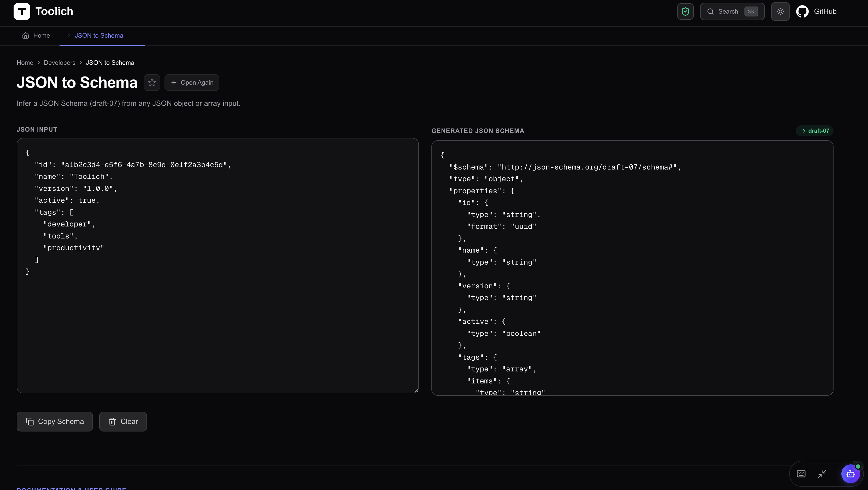Image resolution: width=868 pixels, height=490 pixels.
Task: Click the "type": "array" line
Action: (501, 369)
